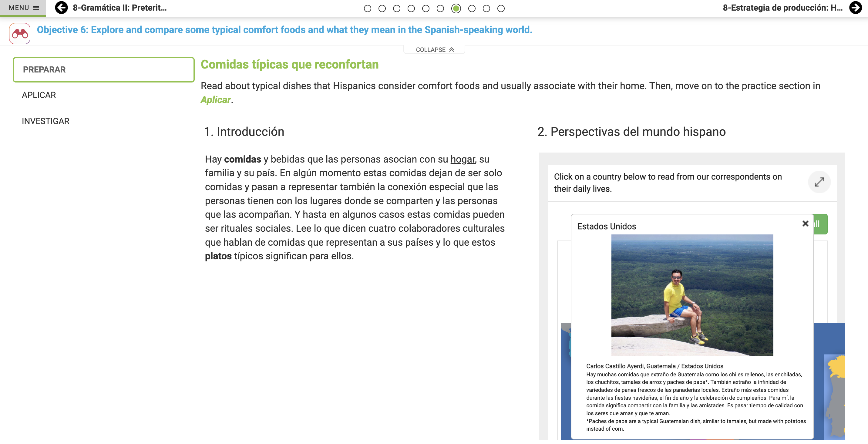Click the photo of Carlos on the rock
The image size is (868, 444).
tap(692, 295)
